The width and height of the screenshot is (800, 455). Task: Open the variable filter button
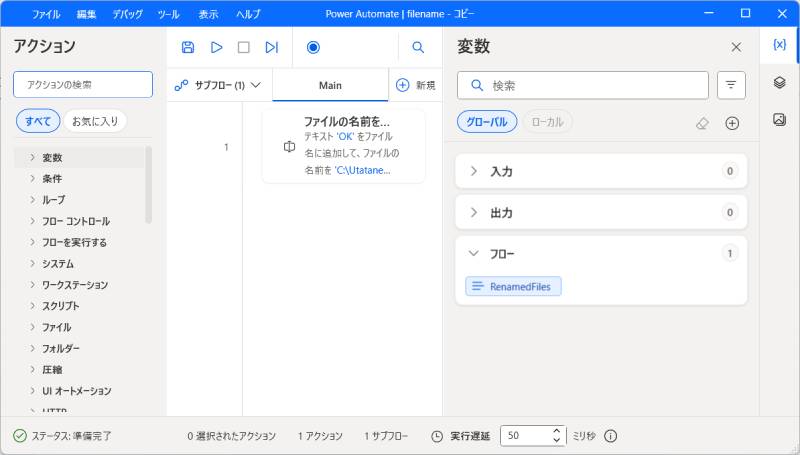[731, 85]
